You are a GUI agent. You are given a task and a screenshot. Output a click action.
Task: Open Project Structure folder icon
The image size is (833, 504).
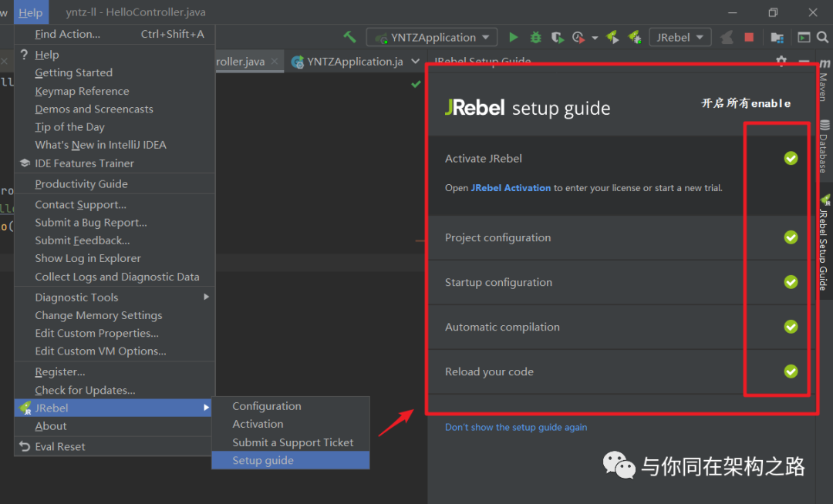click(777, 38)
